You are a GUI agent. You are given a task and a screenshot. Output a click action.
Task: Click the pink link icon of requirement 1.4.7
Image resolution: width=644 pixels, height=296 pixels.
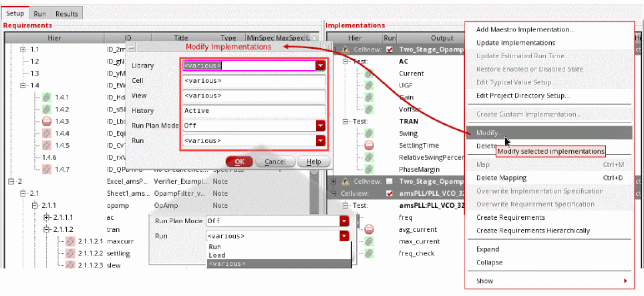46,169
